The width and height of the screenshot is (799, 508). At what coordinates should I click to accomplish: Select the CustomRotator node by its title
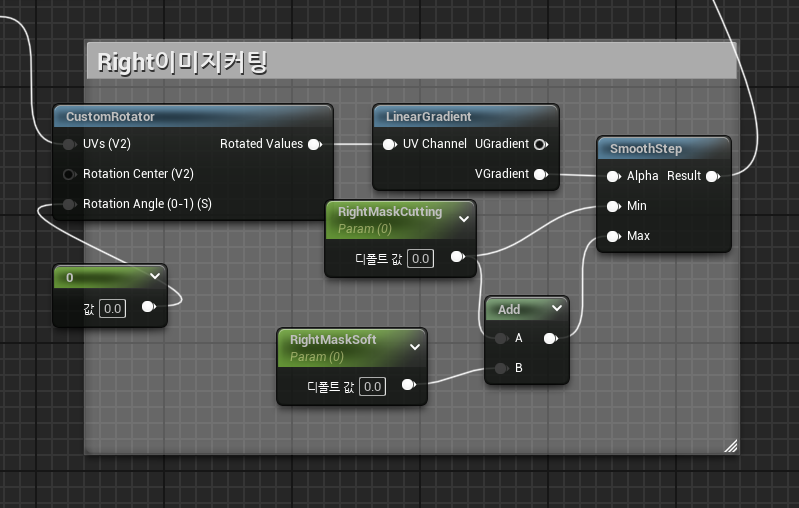pyautogui.click(x=110, y=117)
